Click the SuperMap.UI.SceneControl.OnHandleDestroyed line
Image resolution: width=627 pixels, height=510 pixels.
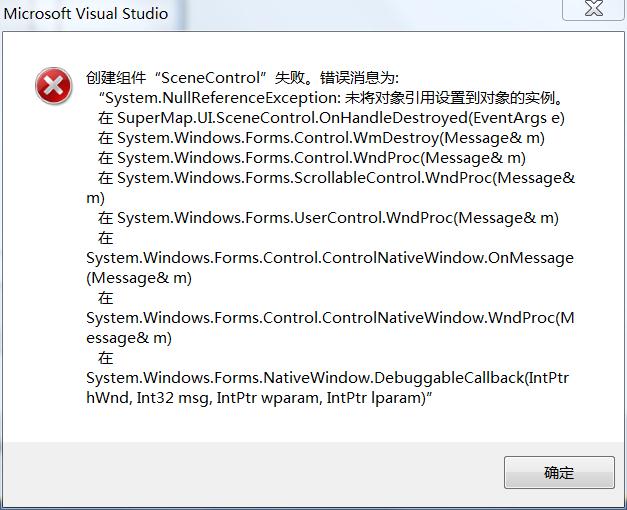(331, 118)
